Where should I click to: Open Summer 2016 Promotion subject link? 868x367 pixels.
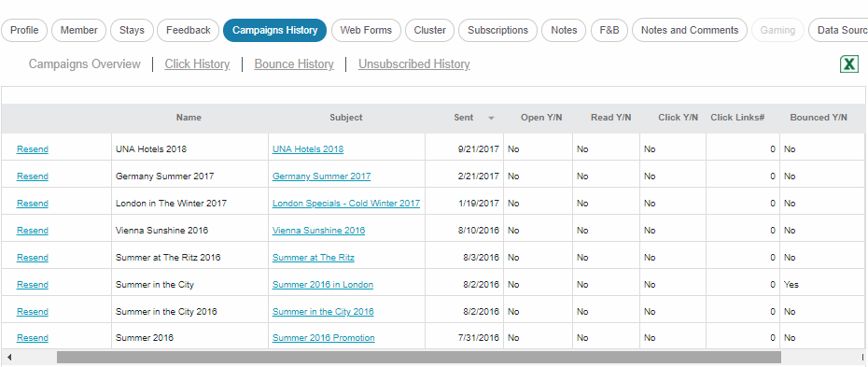pyautogui.click(x=323, y=338)
